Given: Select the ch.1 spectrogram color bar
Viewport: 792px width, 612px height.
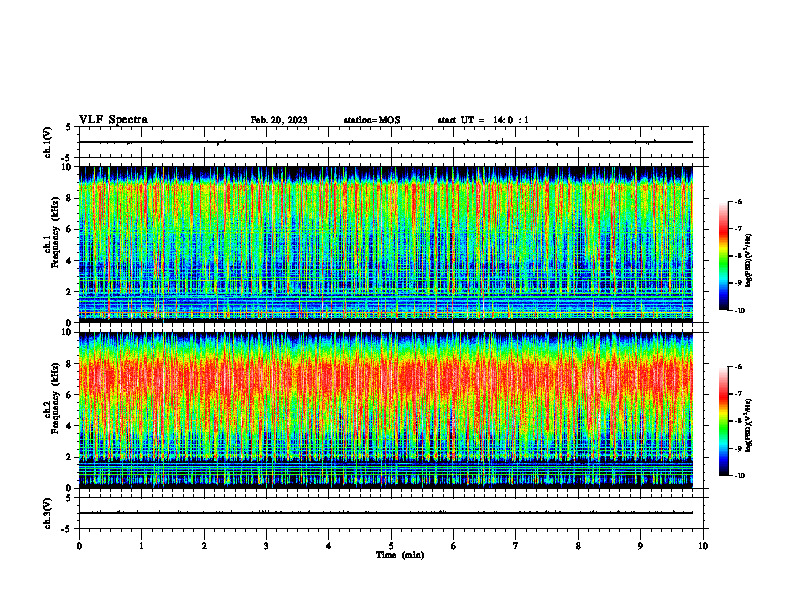Looking at the screenshot, I should 724,256.
